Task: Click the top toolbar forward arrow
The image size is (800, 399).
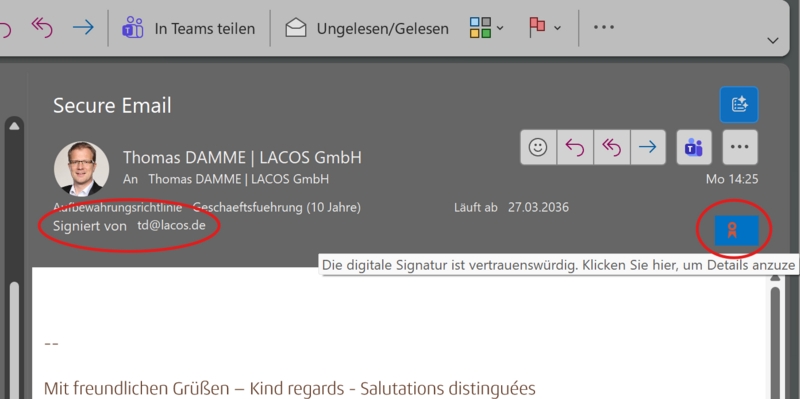Action: coord(83,28)
